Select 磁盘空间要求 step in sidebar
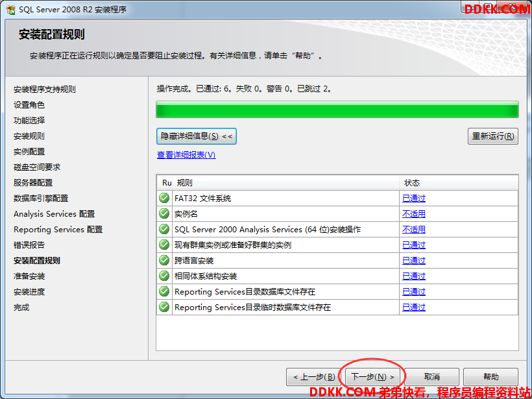 click(37, 167)
